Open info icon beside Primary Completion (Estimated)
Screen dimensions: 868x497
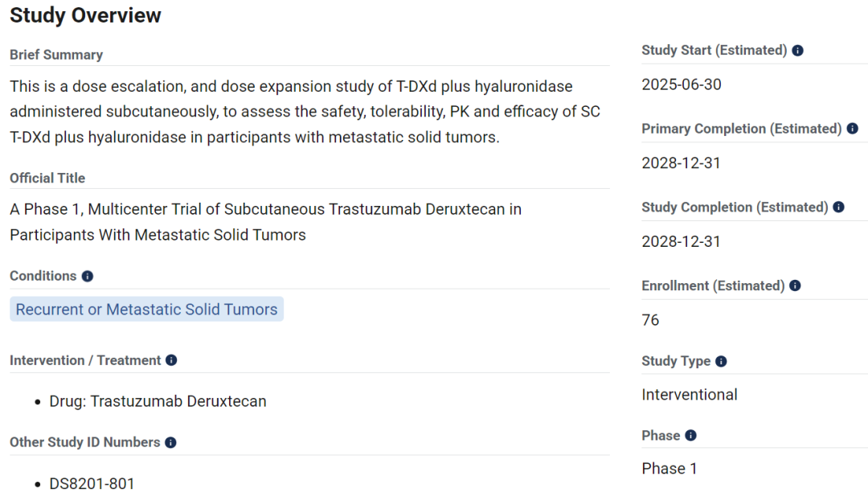[852, 129]
